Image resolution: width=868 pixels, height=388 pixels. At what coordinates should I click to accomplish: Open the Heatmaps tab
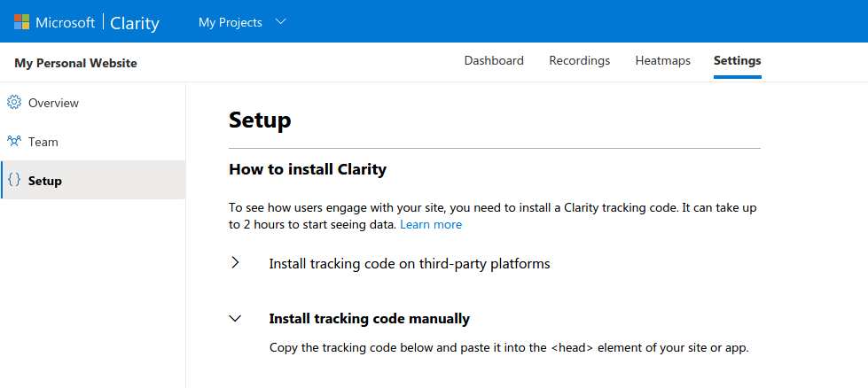[662, 61]
